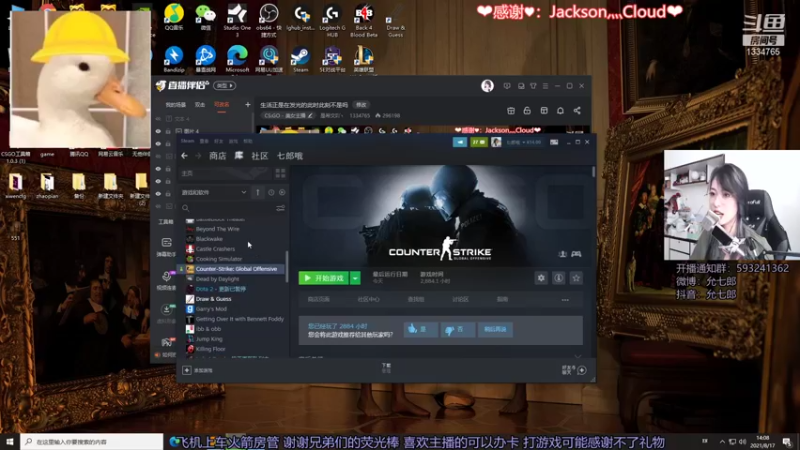Open the 社区 community tab in Steam
800x450 pixels.
coord(260,156)
